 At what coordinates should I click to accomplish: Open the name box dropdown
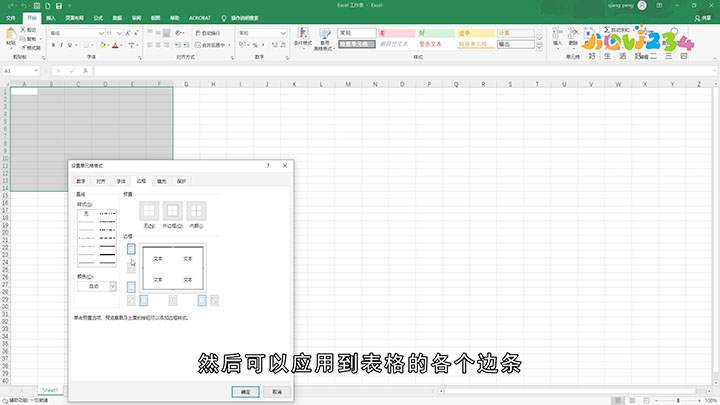coord(36,71)
